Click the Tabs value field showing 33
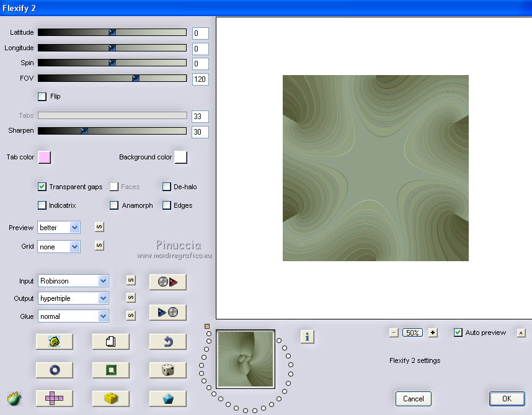This screenshot has width=532, height=415. click(200, 117)
